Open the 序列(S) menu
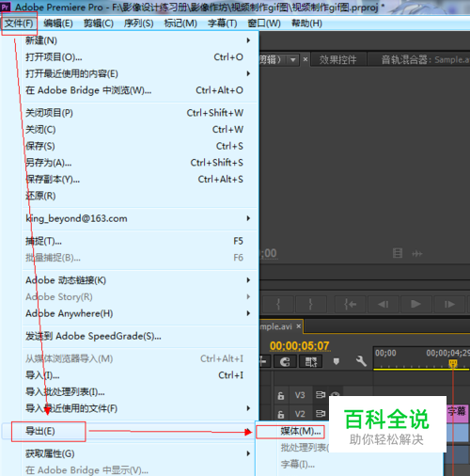 tap(138, 24)
